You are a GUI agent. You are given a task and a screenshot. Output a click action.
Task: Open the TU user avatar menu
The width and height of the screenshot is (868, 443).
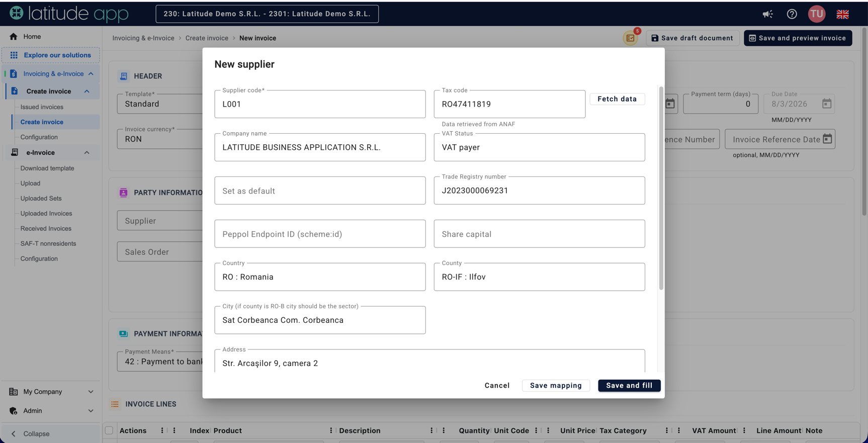pos(817,14)
